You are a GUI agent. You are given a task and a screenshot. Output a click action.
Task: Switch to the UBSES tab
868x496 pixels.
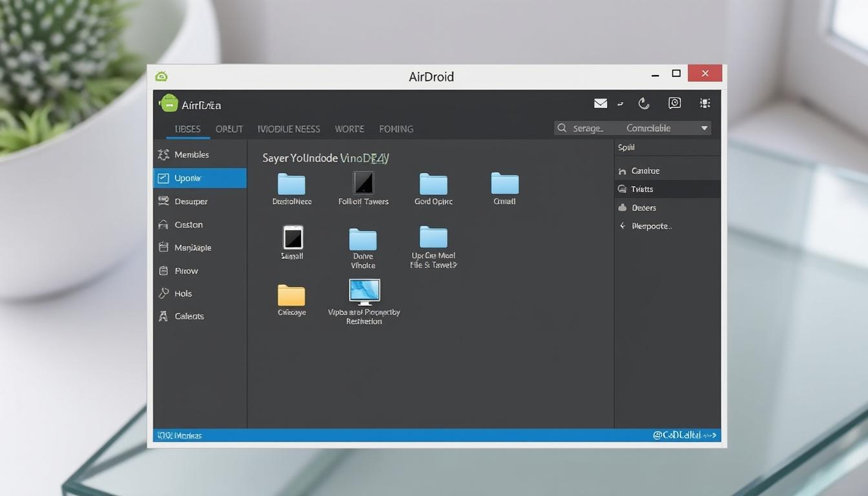(x=187, y=129)
